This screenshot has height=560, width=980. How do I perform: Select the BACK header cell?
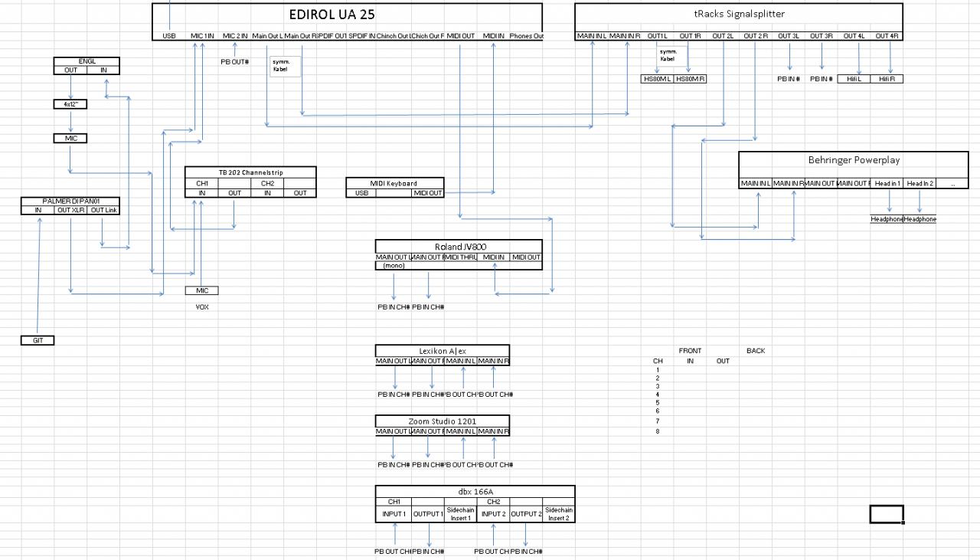tap(756, 351)
